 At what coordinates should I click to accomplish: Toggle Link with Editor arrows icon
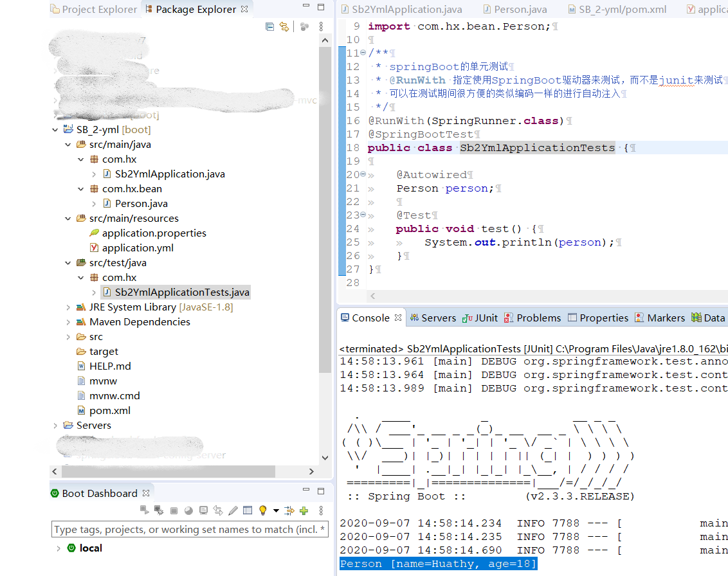pyautogui.click(x=284, y=26)
